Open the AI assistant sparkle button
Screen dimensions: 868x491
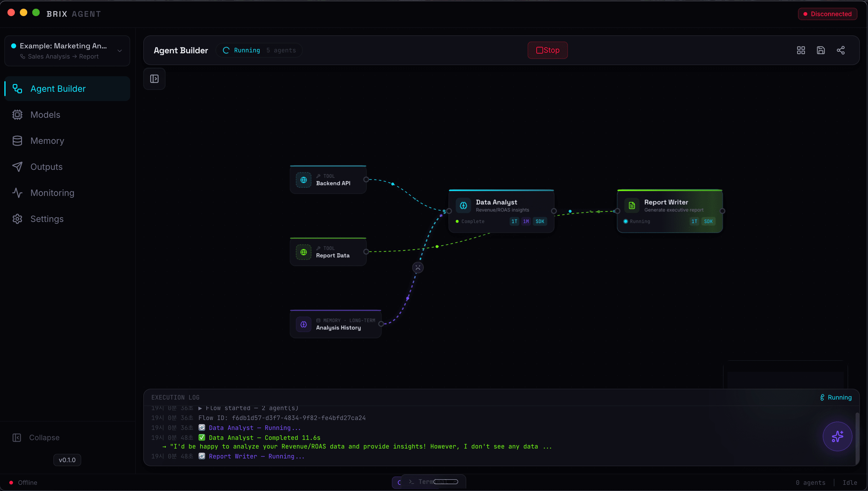point(837,436)
